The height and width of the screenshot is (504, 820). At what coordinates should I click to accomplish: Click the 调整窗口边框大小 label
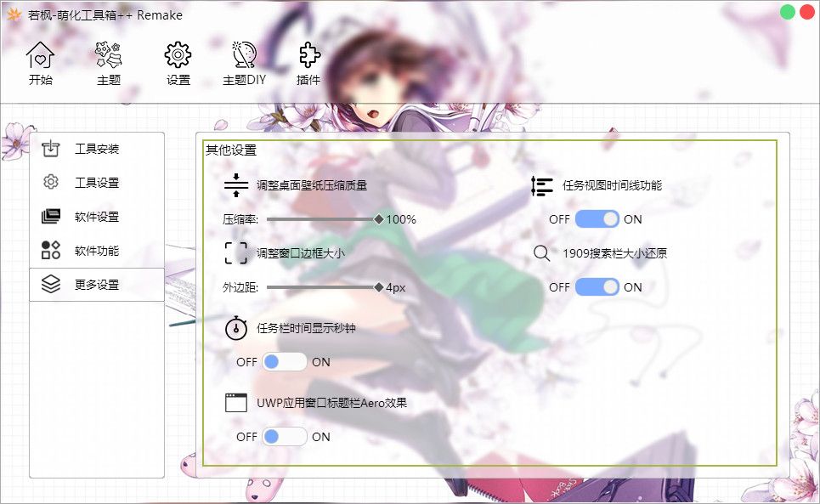[x=301, y=253]
